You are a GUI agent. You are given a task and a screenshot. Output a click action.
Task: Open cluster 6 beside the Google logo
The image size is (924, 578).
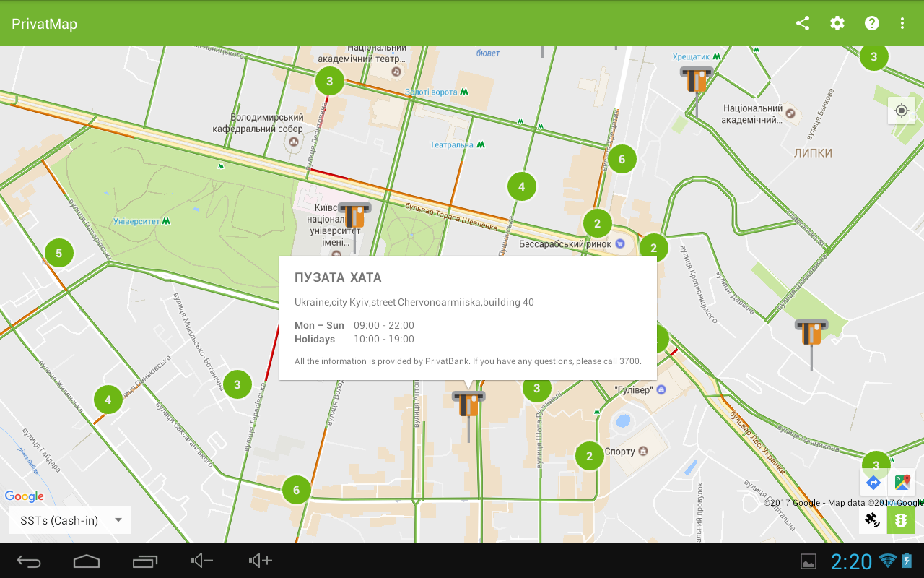click(296, 490)
